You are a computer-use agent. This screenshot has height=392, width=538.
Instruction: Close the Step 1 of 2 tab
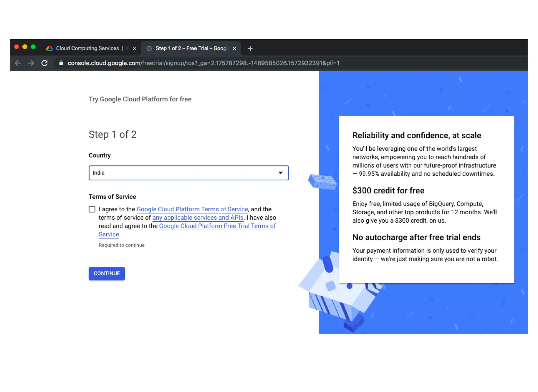[x=234, y=48]
